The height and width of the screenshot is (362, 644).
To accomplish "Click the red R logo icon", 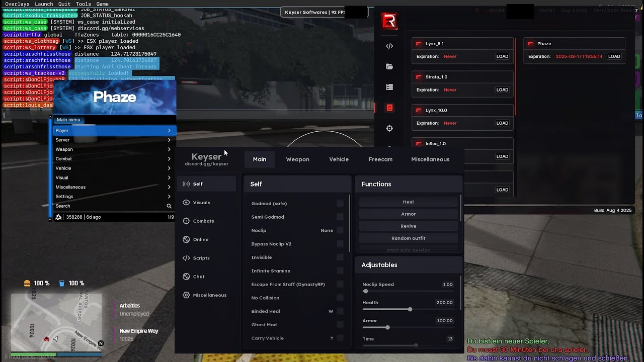I will click(x=389, y=22).
